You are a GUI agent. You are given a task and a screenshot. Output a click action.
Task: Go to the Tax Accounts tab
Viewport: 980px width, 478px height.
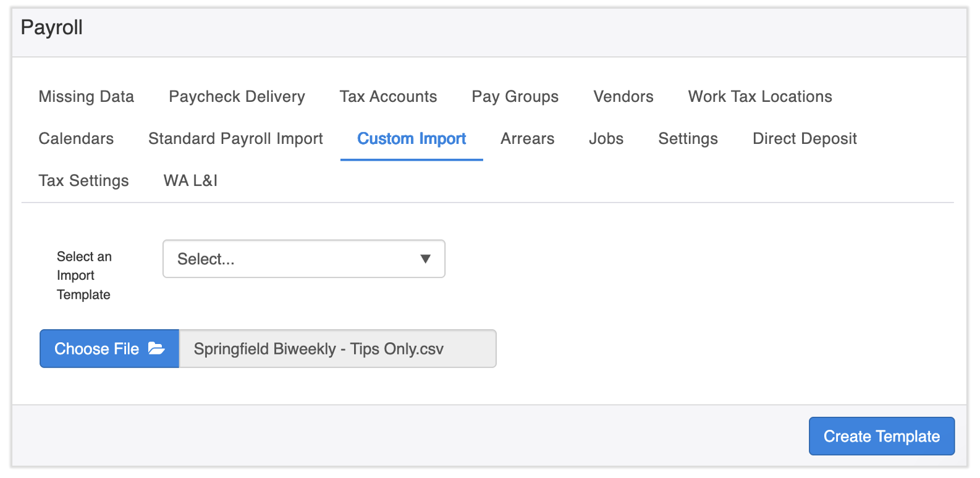388,97
